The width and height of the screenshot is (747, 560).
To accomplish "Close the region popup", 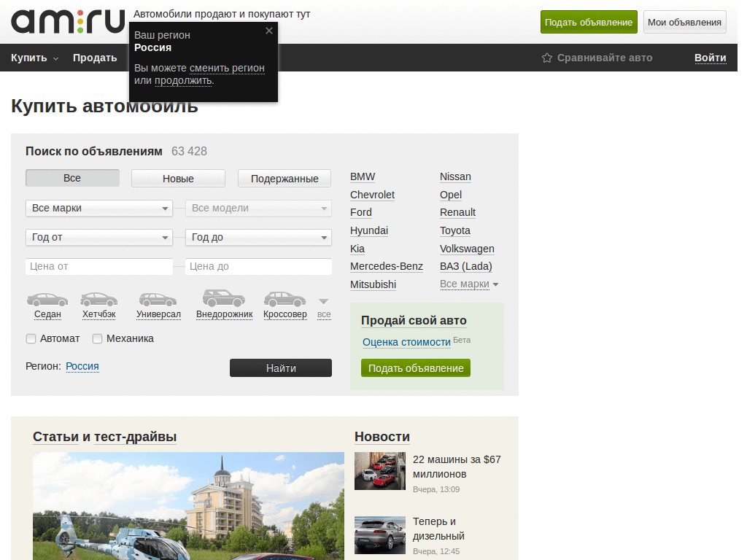I will 268,31.
